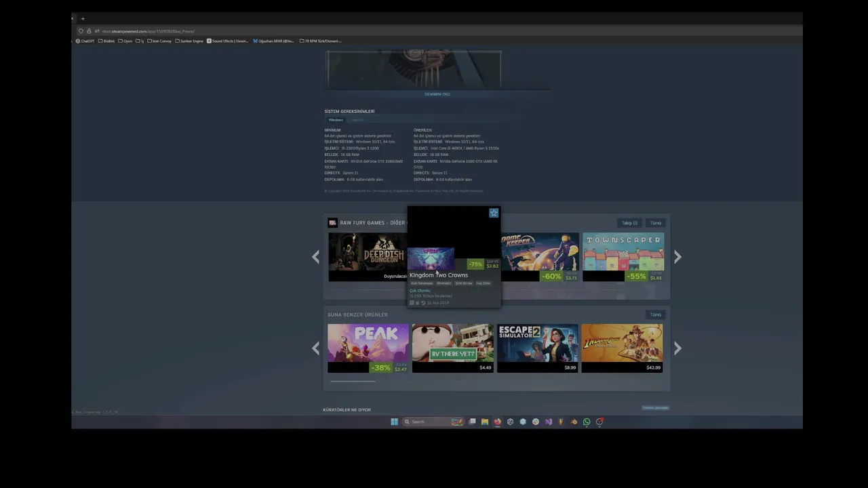The image size is (868, 488).
Task: Open a new browser tab
Action: pos(83,18)
